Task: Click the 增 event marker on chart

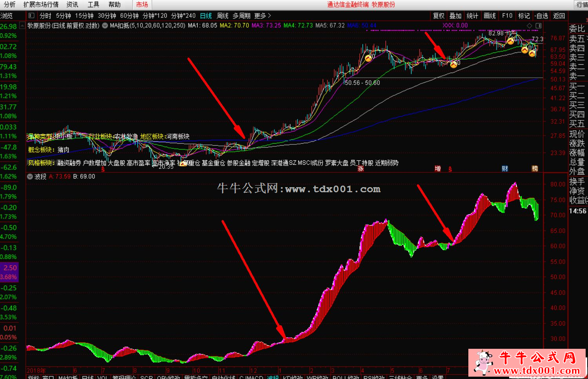Action: tap(438, 168)
